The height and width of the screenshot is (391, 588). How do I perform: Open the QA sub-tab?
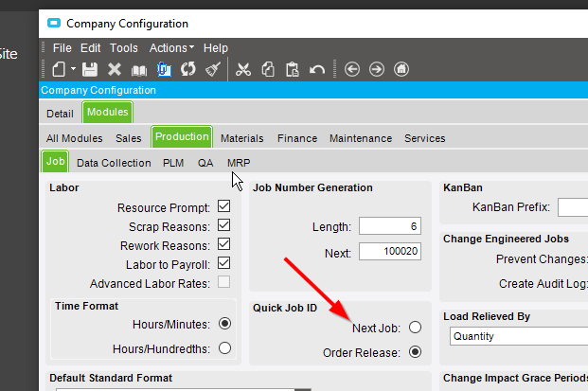point(205,163)
